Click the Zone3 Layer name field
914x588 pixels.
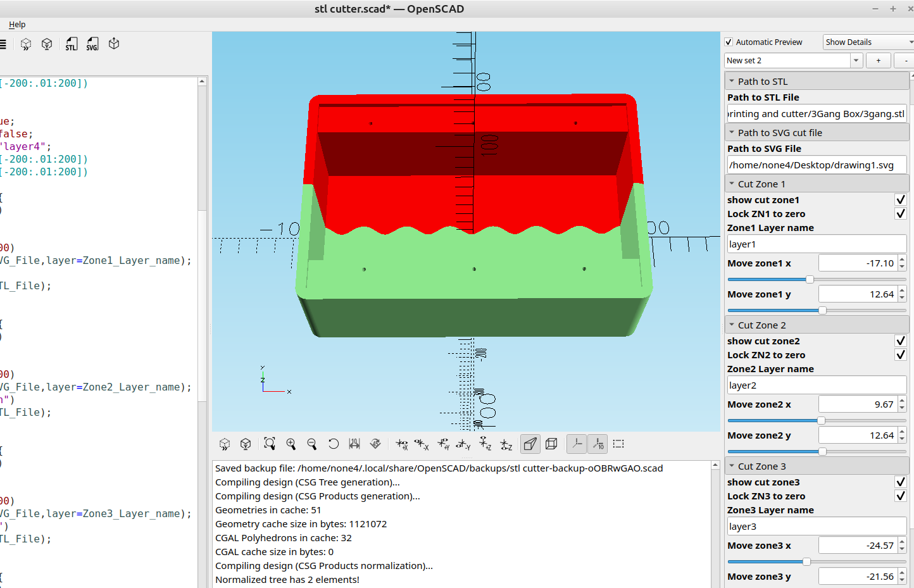(817, 527)
